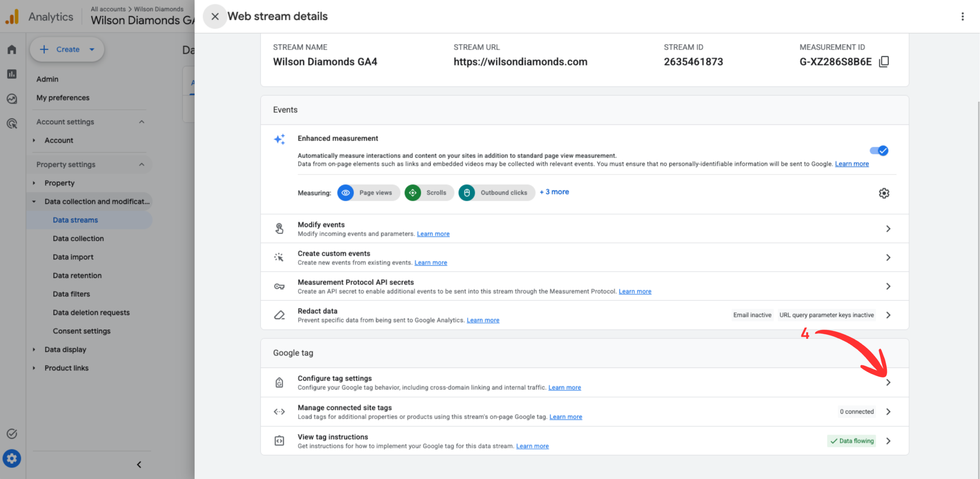Open the Admin gear icon

[x=12, y=458]
